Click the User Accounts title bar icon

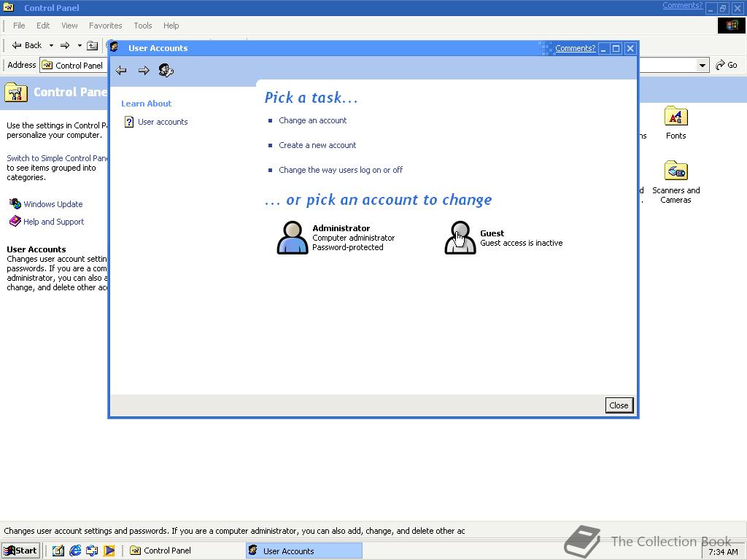coord(115,47)
